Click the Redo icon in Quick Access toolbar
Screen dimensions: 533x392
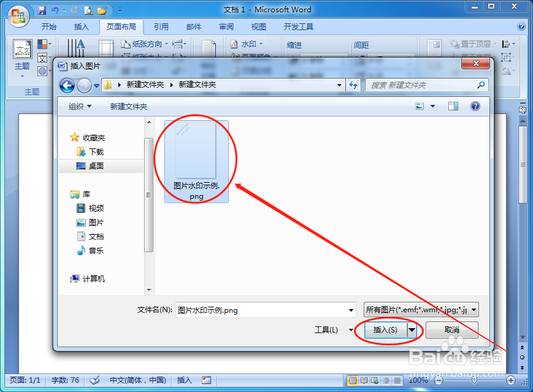pyautogui.click(x=74, y=10)
